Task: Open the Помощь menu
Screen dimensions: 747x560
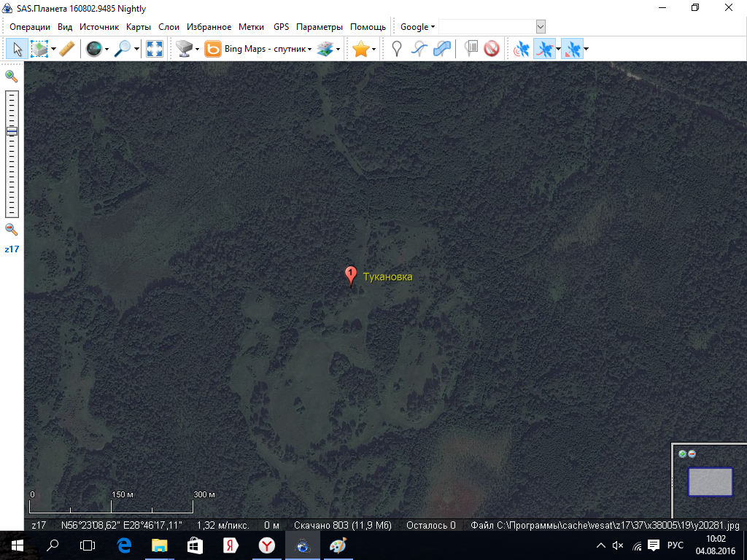Action: [368, 27]
